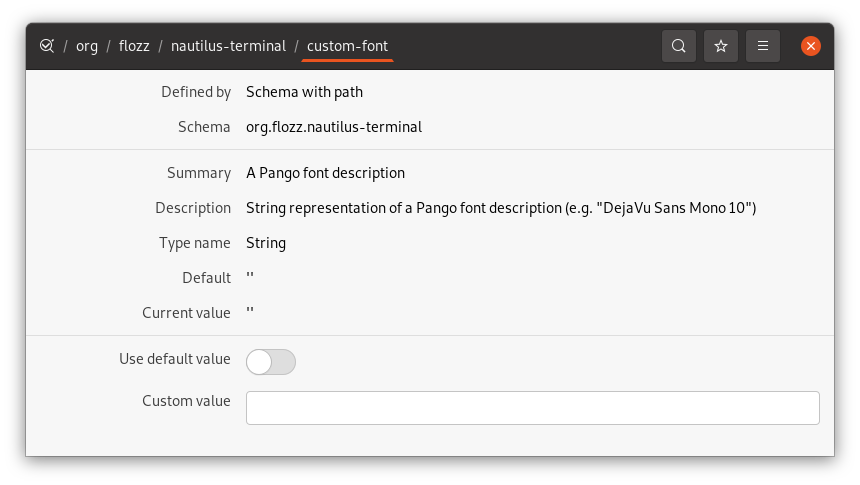The height and width of the screenshot is (485, 860).
Task: Click the Defined by value Schema with path
Action: [304, 92]
